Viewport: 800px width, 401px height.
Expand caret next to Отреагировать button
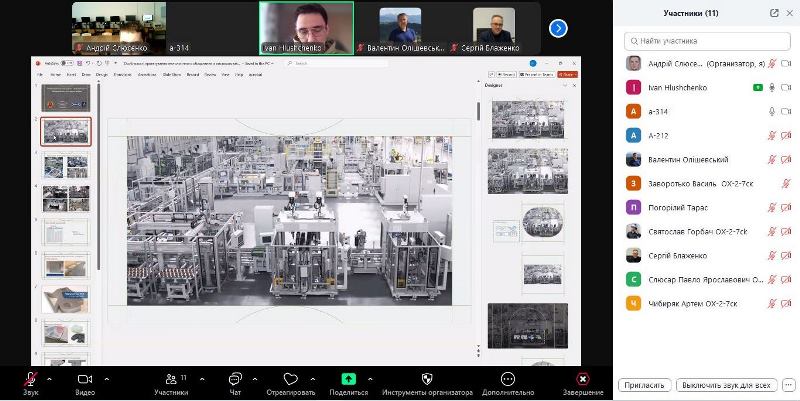pos(313,379)
